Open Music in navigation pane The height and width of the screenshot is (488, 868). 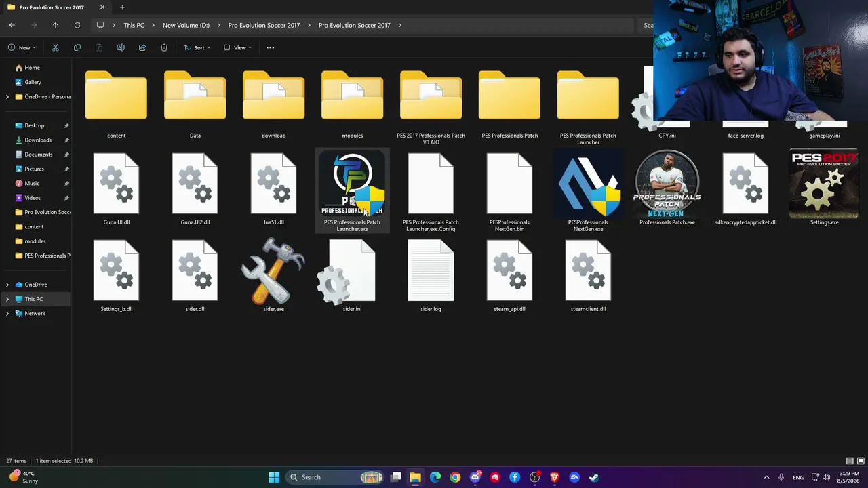[x=32, y=183]
